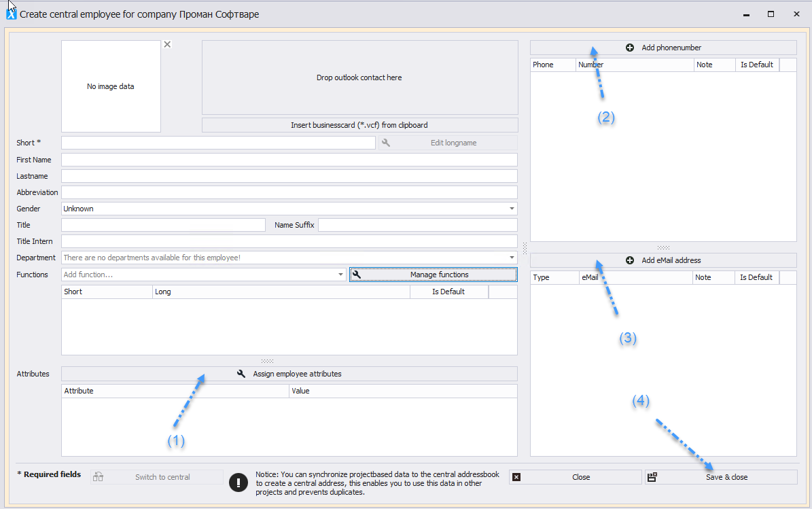Click the phone table Is Default header
The height and width of the screenshot is (509, 812).
(757, 65)
